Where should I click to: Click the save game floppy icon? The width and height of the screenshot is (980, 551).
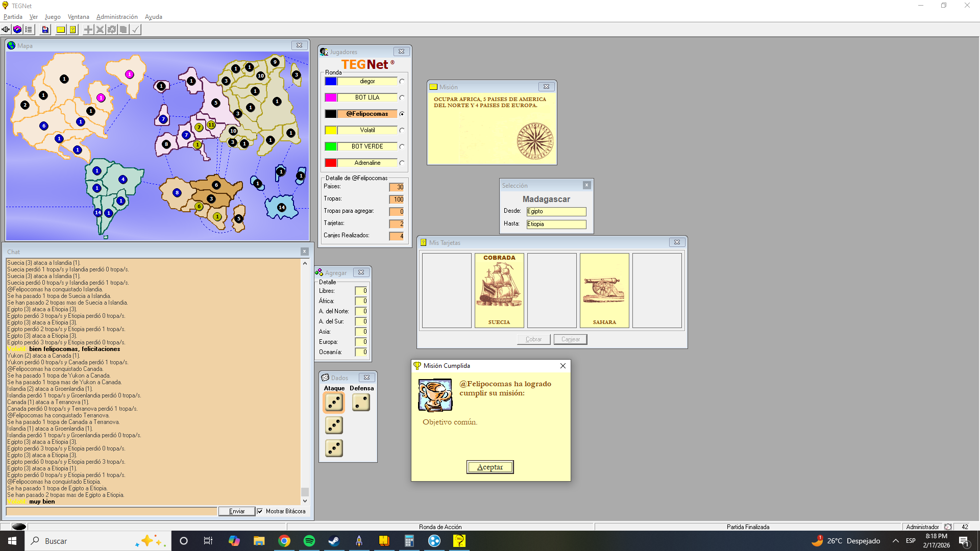45,30
